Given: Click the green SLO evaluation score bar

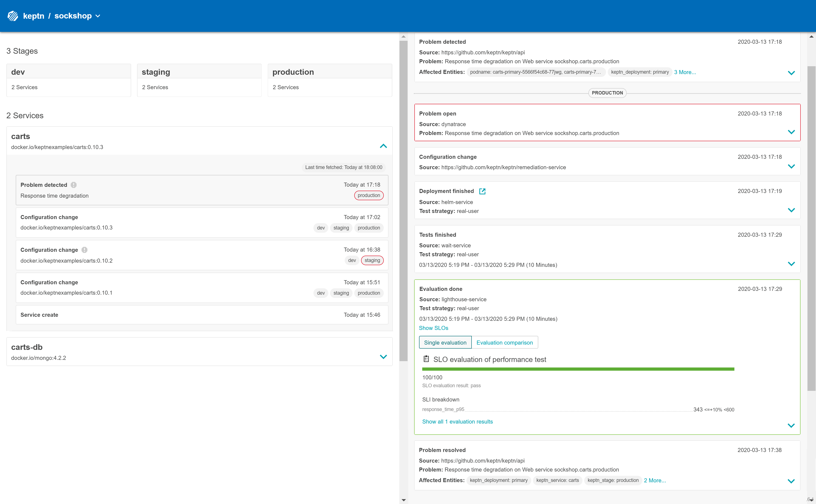Looking at the screenshot, I should (578, 369).
